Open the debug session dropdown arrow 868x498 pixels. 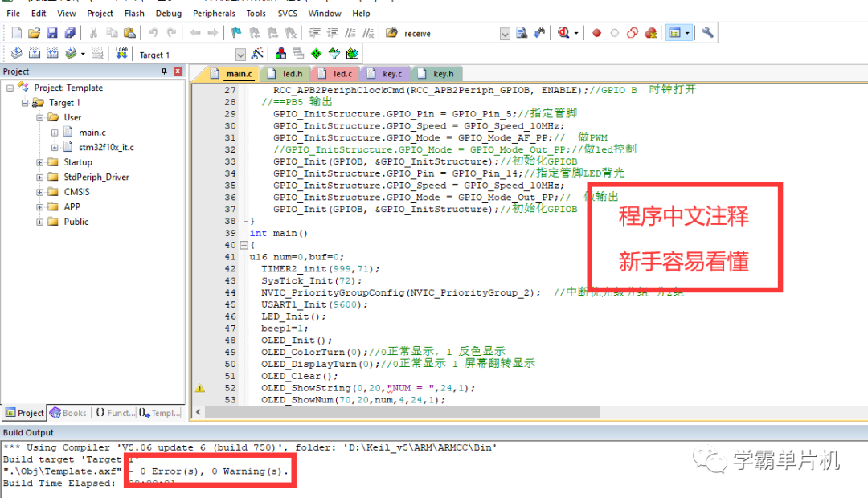pos(576,33)
